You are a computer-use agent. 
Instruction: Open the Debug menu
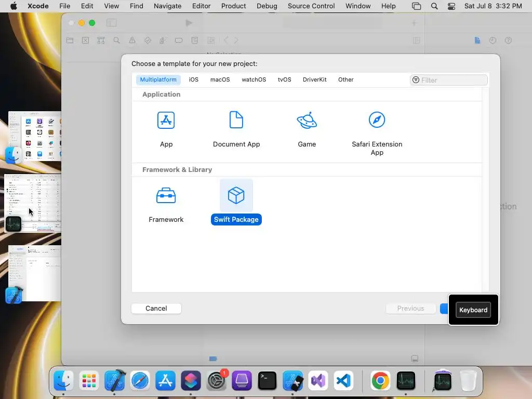[x=267, y=6]
